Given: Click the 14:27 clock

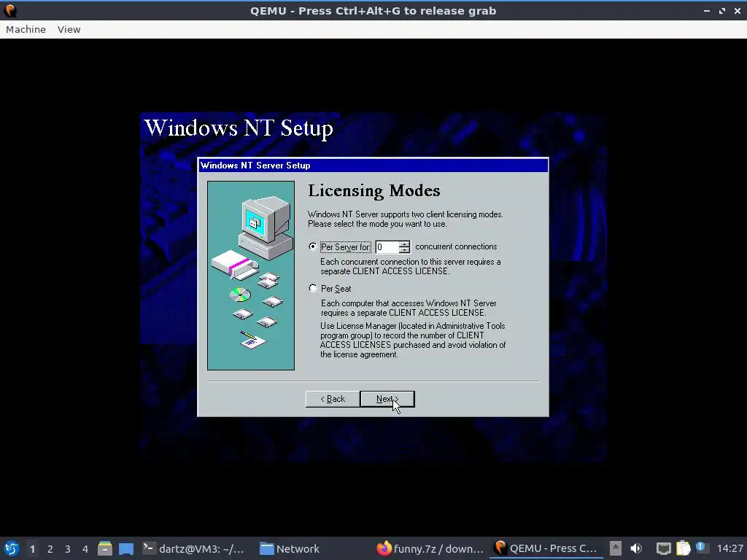Looking at the screenshot, I should [729, 548].
